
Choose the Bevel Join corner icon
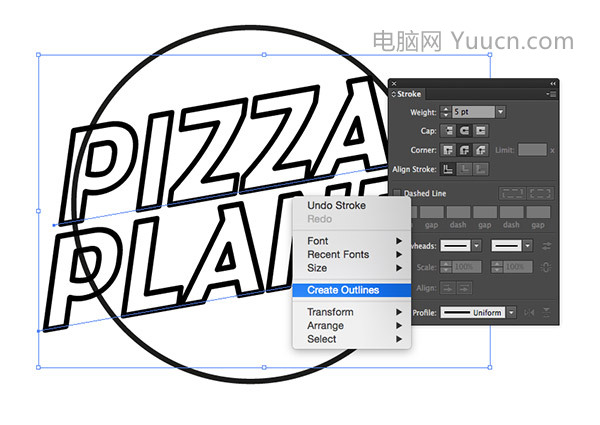pyautogui.click(x=481, y=150)
